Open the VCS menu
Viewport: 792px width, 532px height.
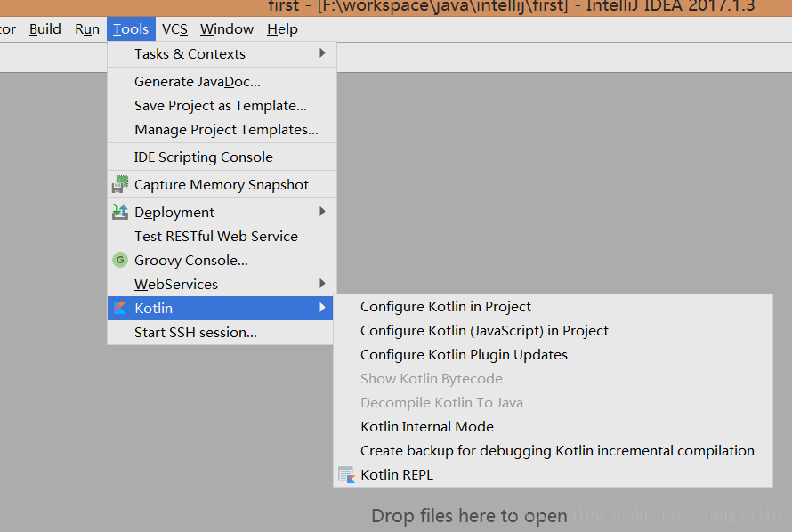tap(174, 29)
